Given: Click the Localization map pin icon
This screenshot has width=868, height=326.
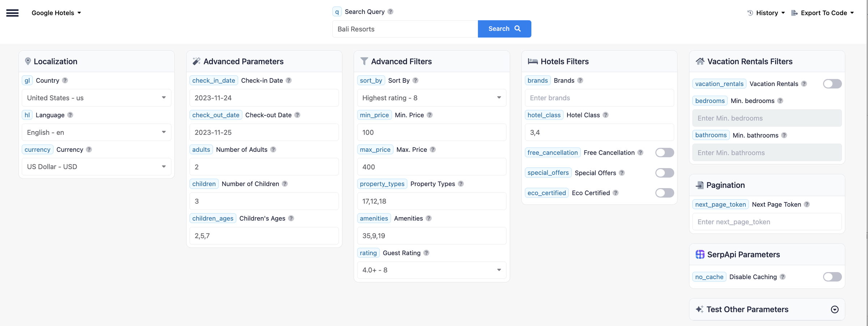Looking at the screenshot, I should click(x=28, y=61).
